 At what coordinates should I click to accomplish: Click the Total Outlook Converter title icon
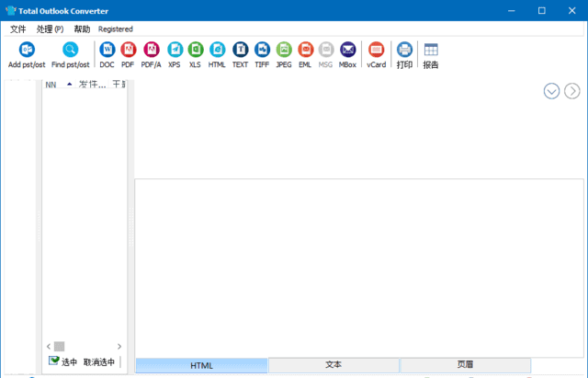pyautogui.click(x=11, y=10)
